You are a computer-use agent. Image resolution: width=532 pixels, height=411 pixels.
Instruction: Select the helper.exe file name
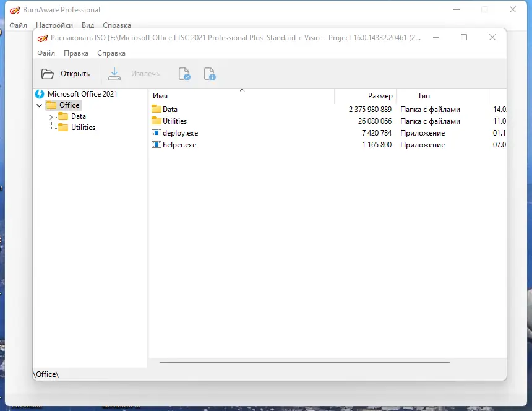(x=179, y=145)
